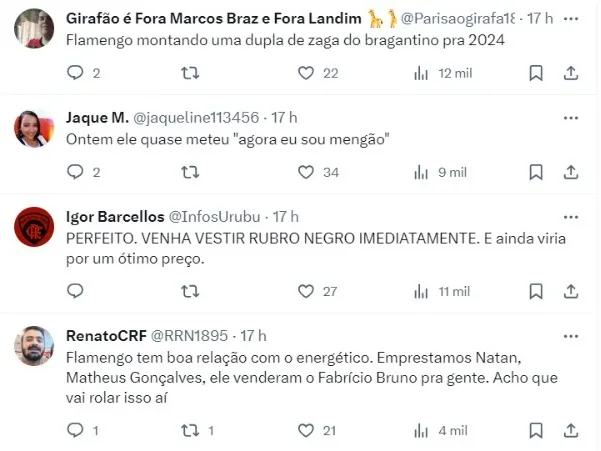Retweet Girafão's Flamengo zaga tweet
This screenshot has width=601, height=451.
point(189,73)
